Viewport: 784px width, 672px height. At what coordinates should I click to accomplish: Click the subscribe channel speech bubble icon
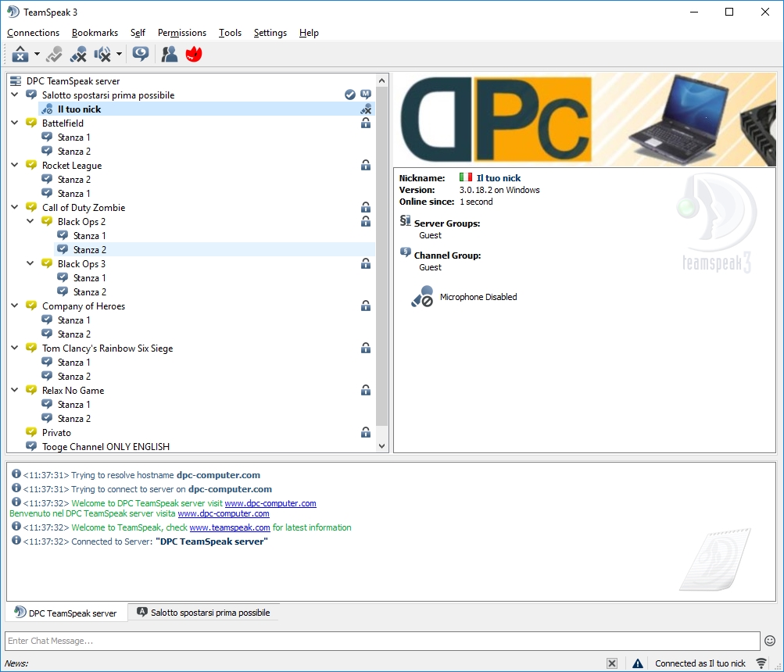click(x=141, y=54)
